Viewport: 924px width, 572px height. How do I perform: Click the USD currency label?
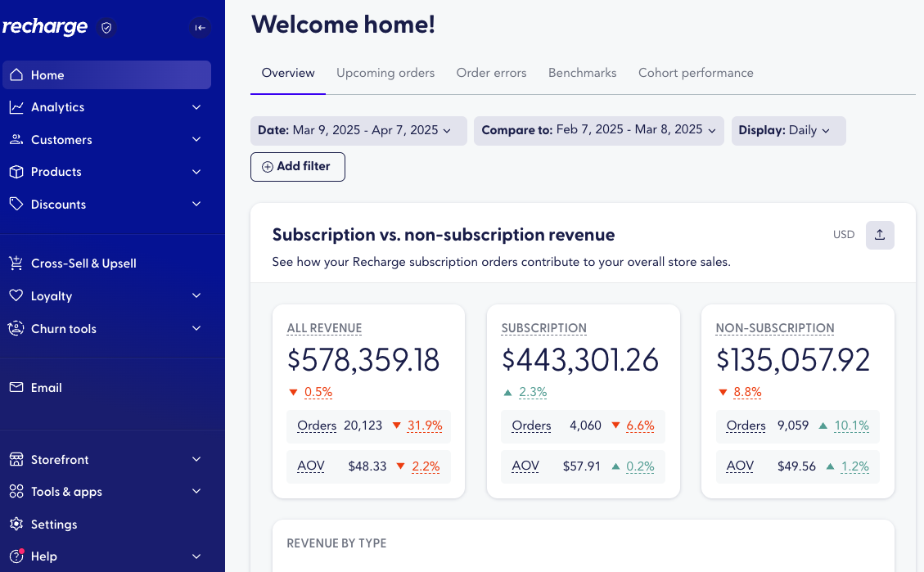tap(844, 235)
